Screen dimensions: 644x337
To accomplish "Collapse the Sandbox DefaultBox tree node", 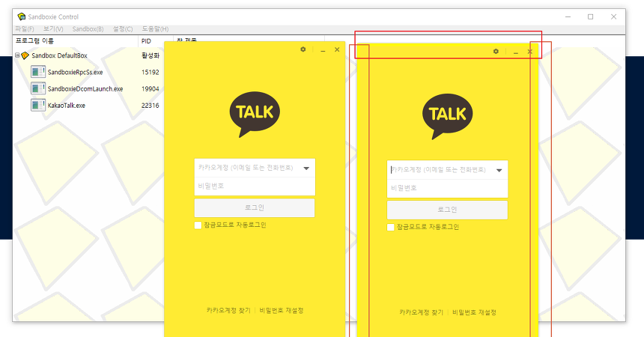I will (16, 55).
